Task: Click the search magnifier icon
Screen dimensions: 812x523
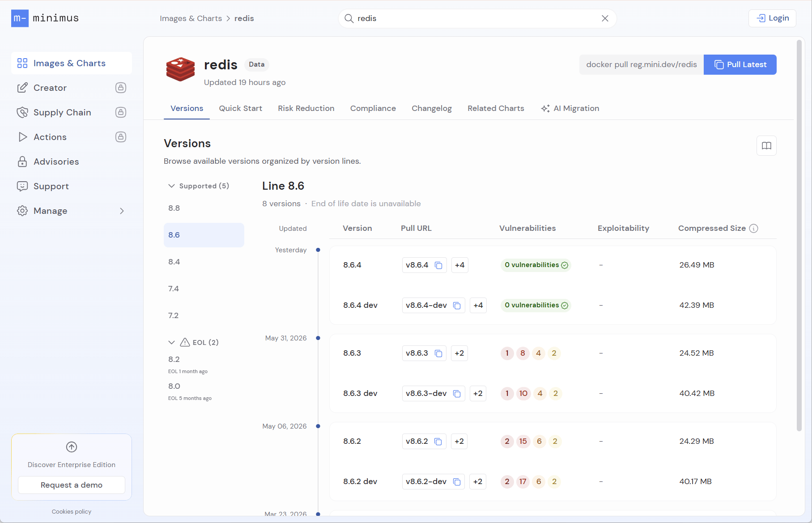Action: pyautogui.click(x=349, y=18)
